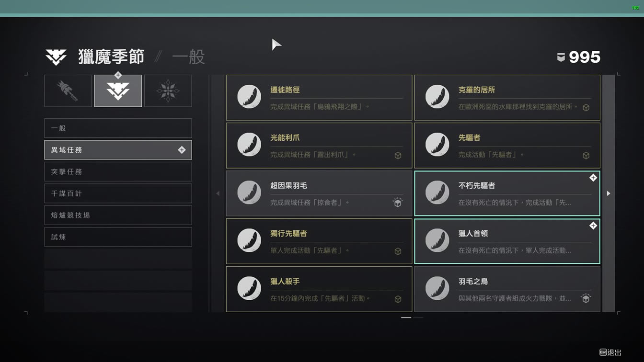Select the 獨行先驅者 triumph card

click(319, 241)
